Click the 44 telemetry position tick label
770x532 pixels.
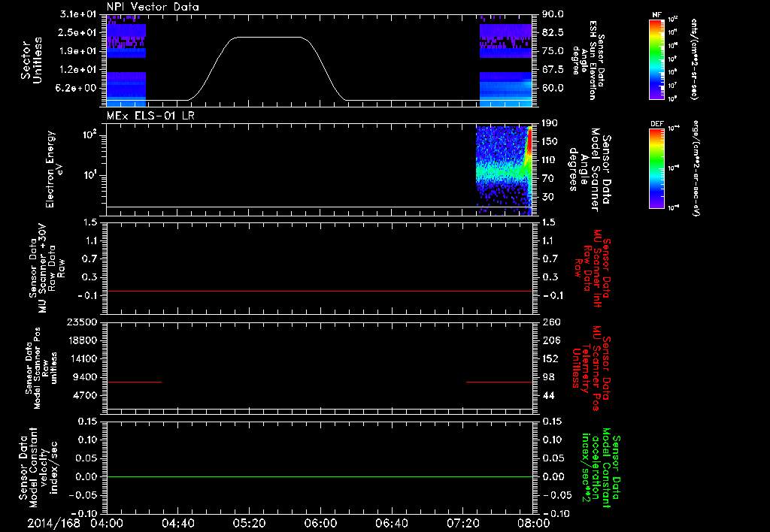547,395
